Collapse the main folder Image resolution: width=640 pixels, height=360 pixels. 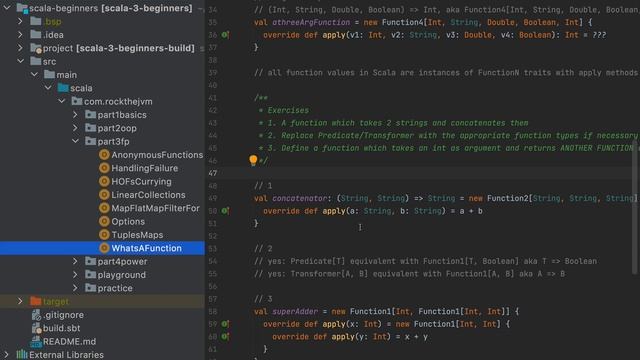(34, 75)
